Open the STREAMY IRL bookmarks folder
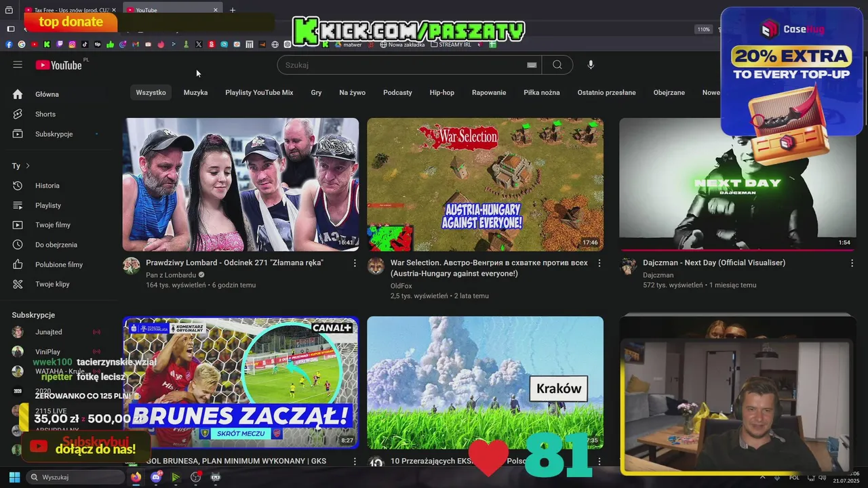 click(x=450, y=45)
